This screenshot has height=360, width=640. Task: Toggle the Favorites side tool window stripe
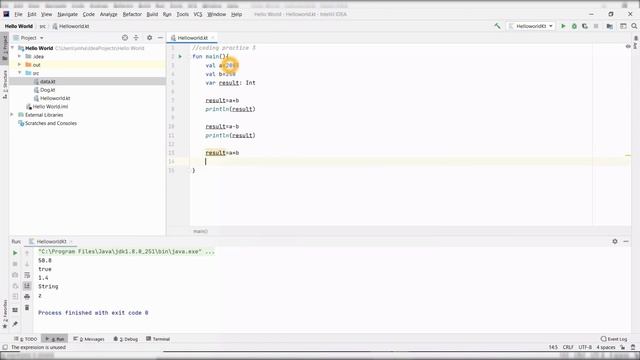tap(5, 313)
